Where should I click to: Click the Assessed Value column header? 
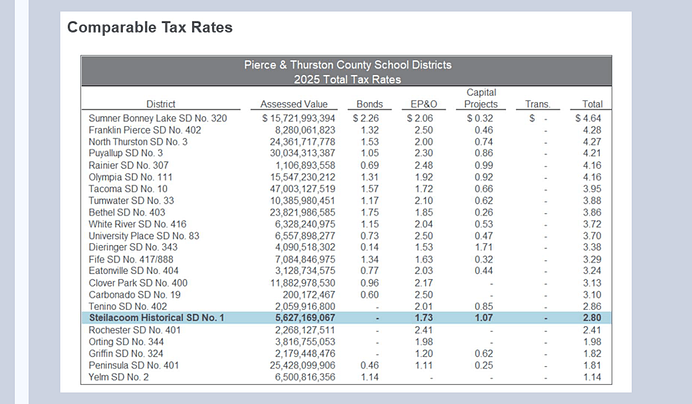point(294,104)
